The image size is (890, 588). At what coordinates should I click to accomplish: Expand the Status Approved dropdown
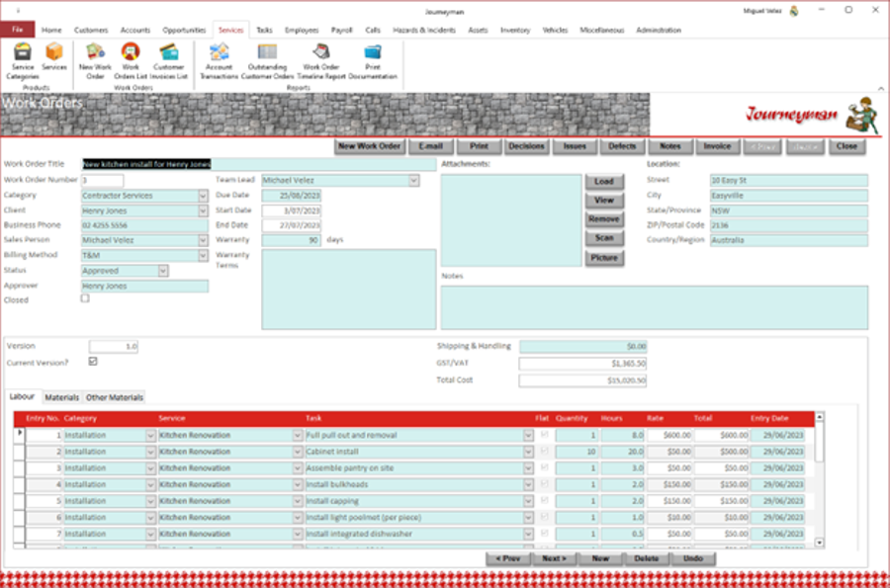tap(163, 271)
